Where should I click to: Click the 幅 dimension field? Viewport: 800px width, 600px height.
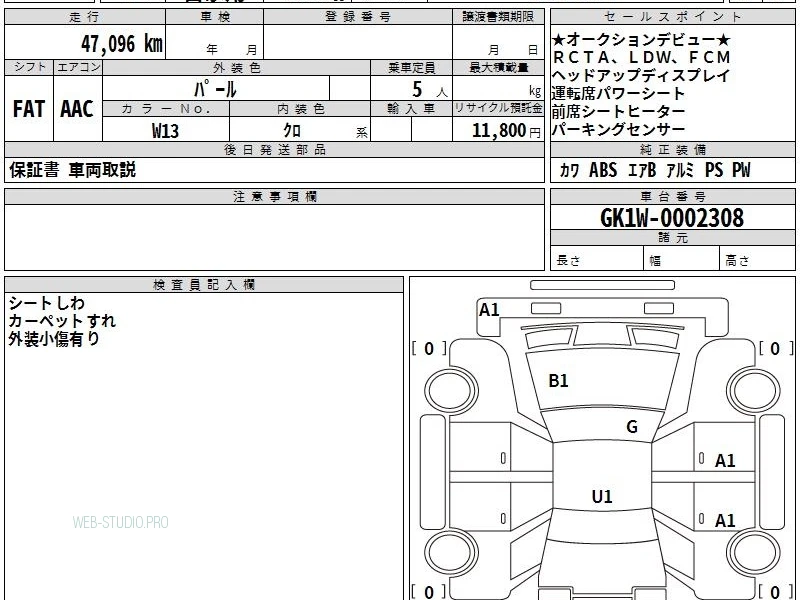[682, 260]
